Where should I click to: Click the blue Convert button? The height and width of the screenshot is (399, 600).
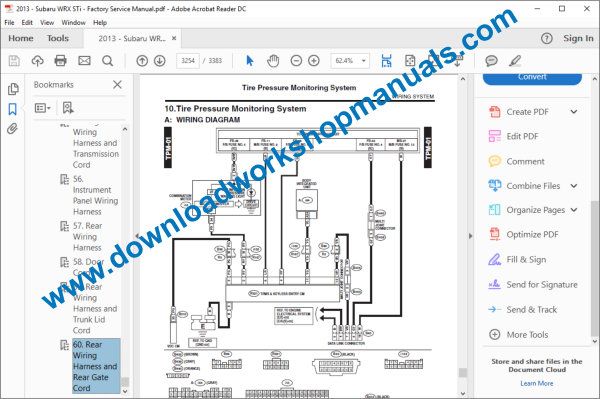pos(532,78)
